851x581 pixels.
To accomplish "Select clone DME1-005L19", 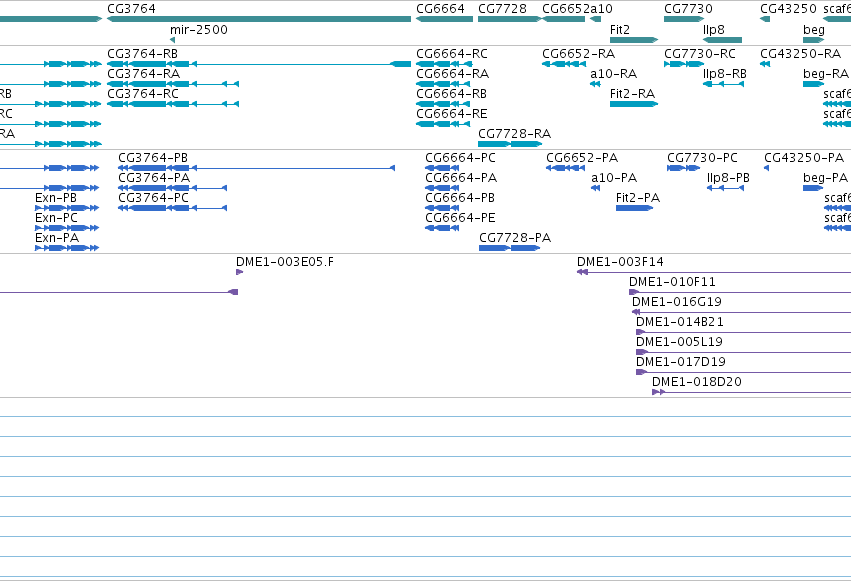I will (744, 353).
